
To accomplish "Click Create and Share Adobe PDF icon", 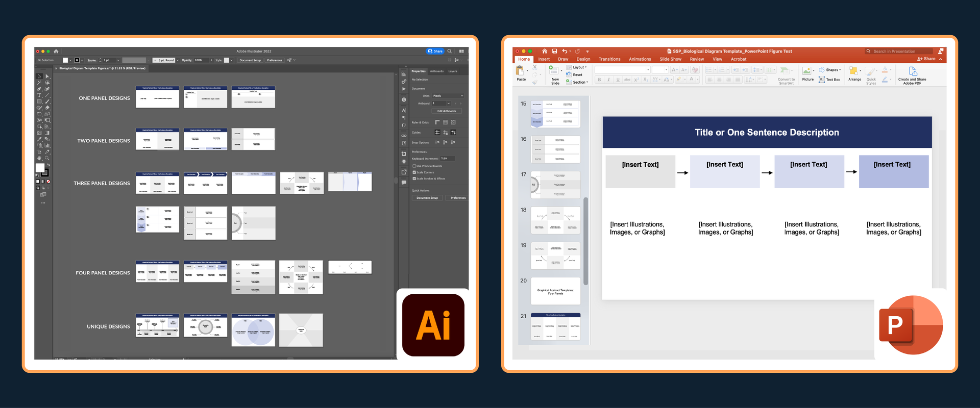I will click(913, 72).
